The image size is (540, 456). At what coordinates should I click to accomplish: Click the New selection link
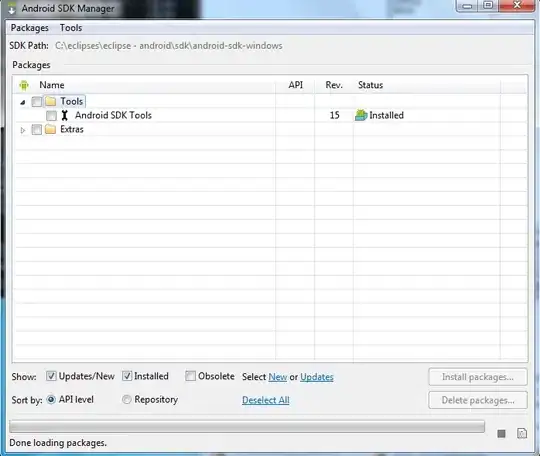[x=278, y=377]
